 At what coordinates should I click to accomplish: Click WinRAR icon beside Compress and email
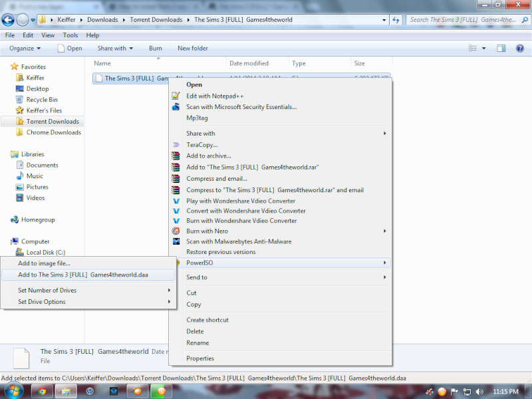point(176,179)
